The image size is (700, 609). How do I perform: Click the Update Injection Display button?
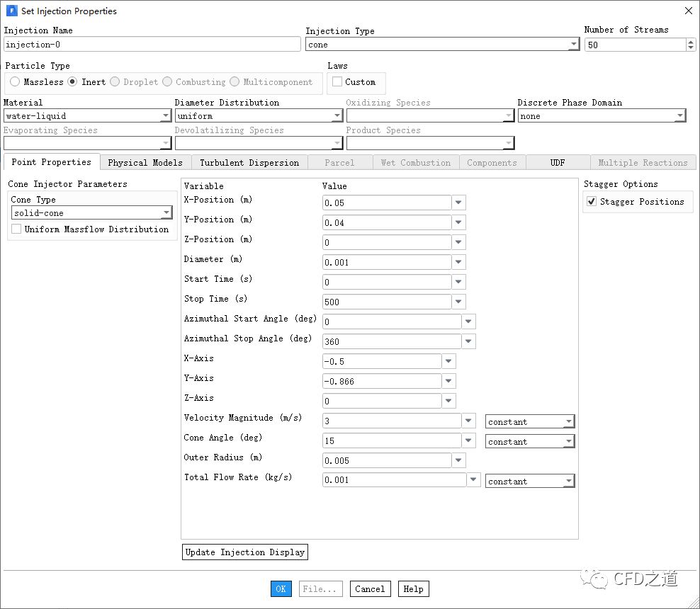(245, 552)
